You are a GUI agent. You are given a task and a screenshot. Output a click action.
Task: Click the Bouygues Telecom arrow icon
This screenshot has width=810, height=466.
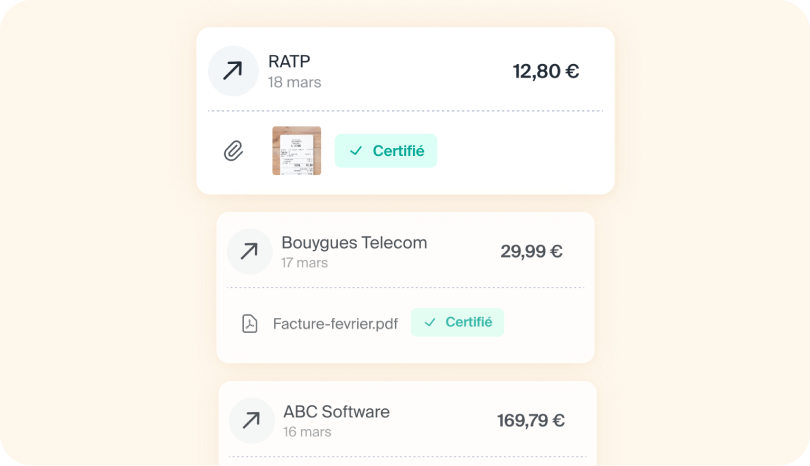point(249,251)
